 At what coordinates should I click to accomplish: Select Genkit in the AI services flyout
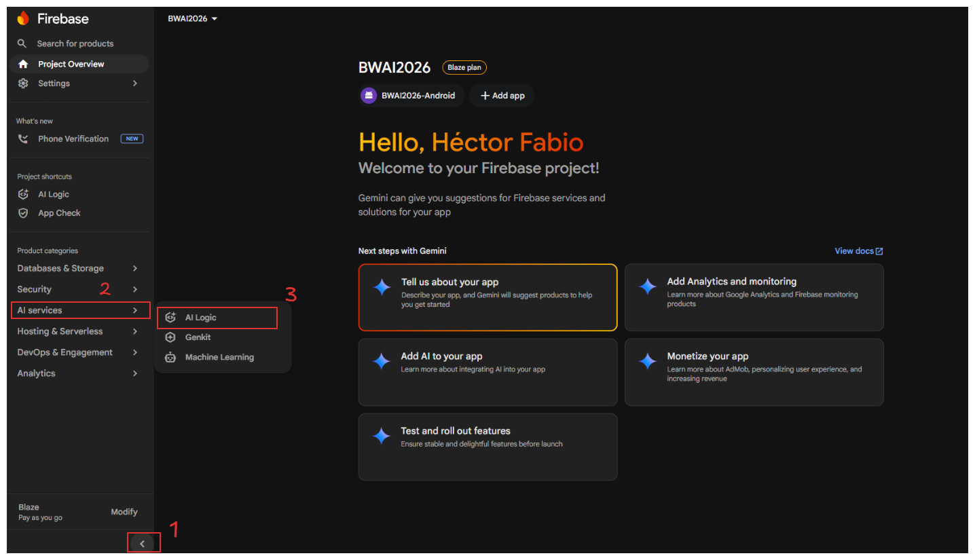223,337
